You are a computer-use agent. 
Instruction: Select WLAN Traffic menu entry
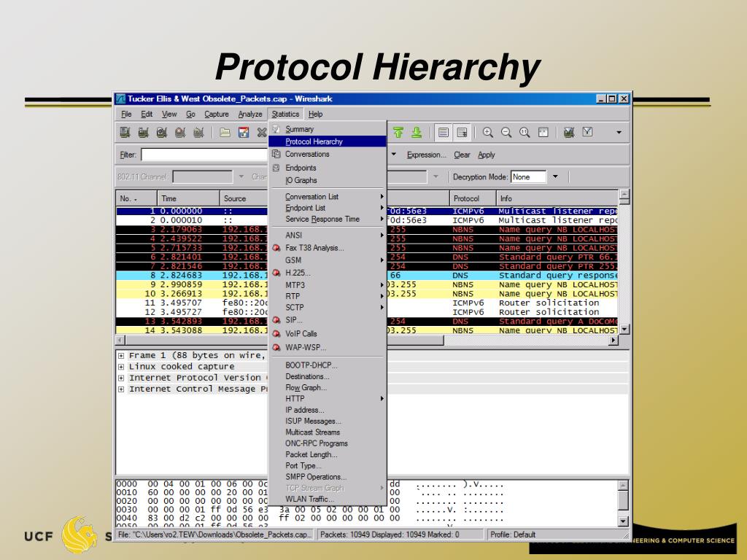(x=328, y=499)
